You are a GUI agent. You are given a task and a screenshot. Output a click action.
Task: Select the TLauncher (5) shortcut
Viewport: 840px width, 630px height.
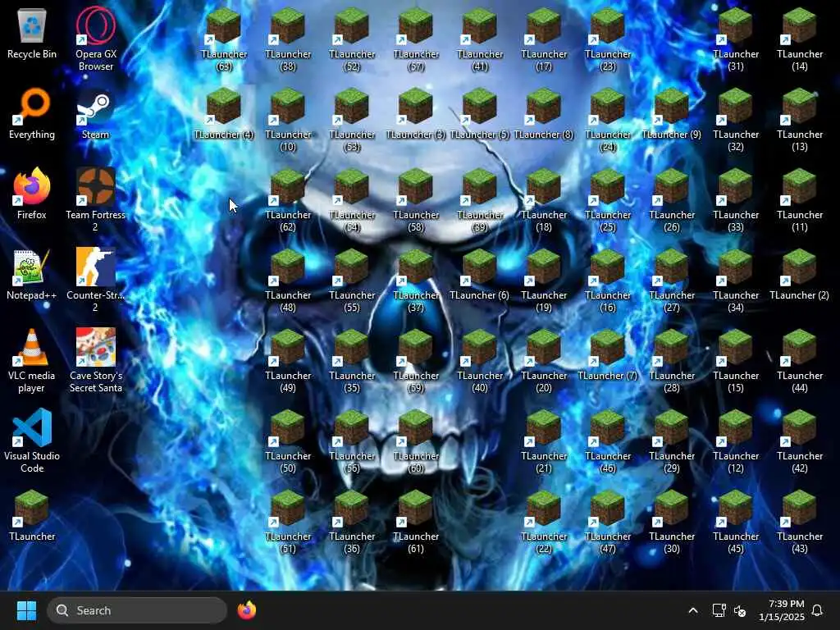pyautogui.click(x=479, y=114)
